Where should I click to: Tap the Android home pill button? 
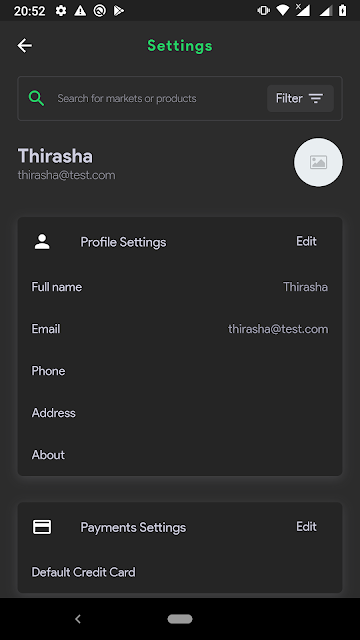point(180,619)
